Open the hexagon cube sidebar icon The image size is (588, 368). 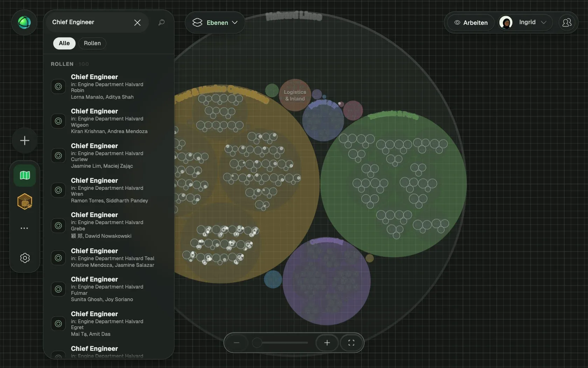pyautogui.click(x=25, y=202)
